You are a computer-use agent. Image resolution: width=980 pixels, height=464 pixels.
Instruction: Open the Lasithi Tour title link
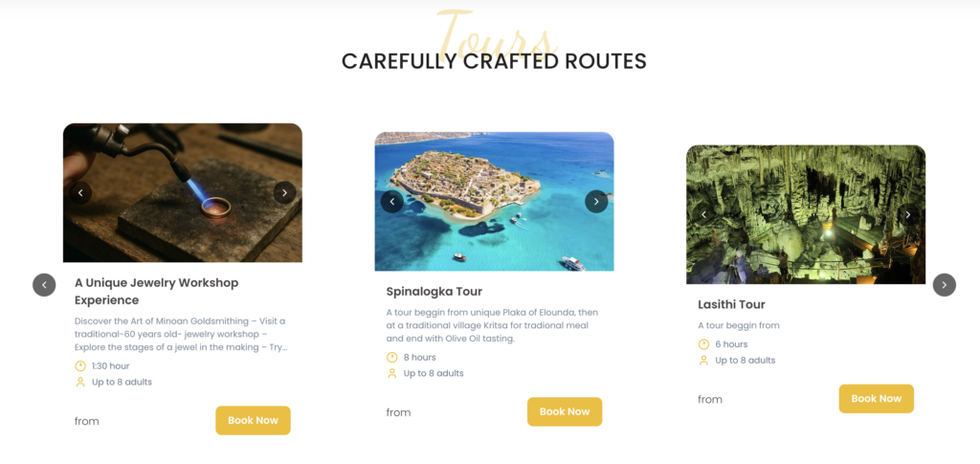731,305
